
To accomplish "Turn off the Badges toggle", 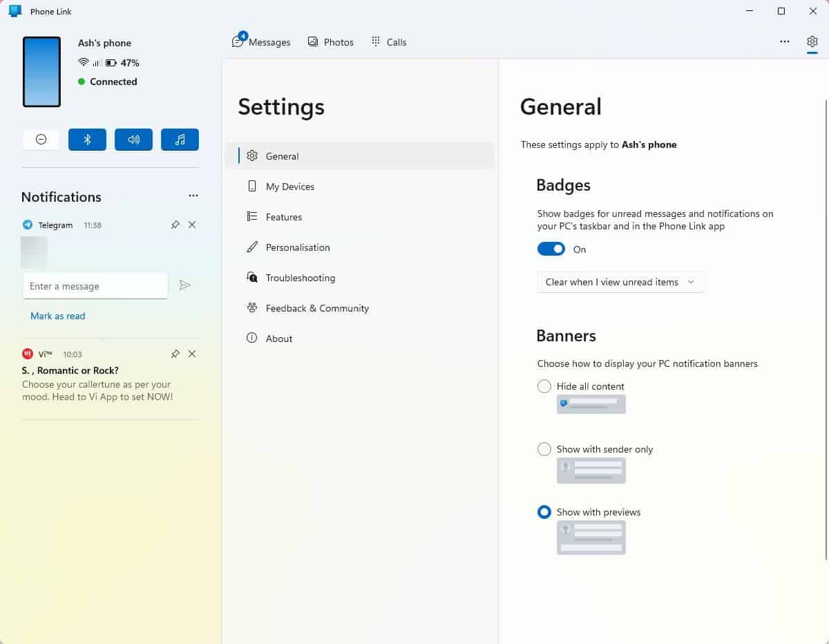I will 551,249.
